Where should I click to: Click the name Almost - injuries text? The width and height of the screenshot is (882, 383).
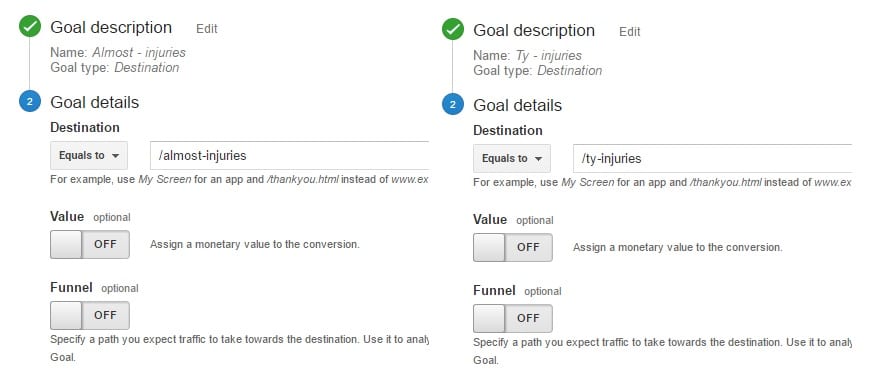coord(139,53)
